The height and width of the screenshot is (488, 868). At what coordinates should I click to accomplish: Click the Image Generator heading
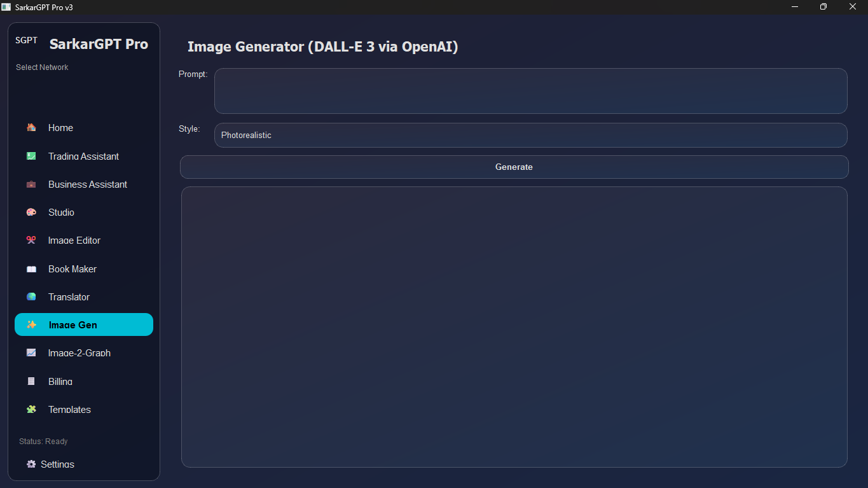(x=322, y=46)
